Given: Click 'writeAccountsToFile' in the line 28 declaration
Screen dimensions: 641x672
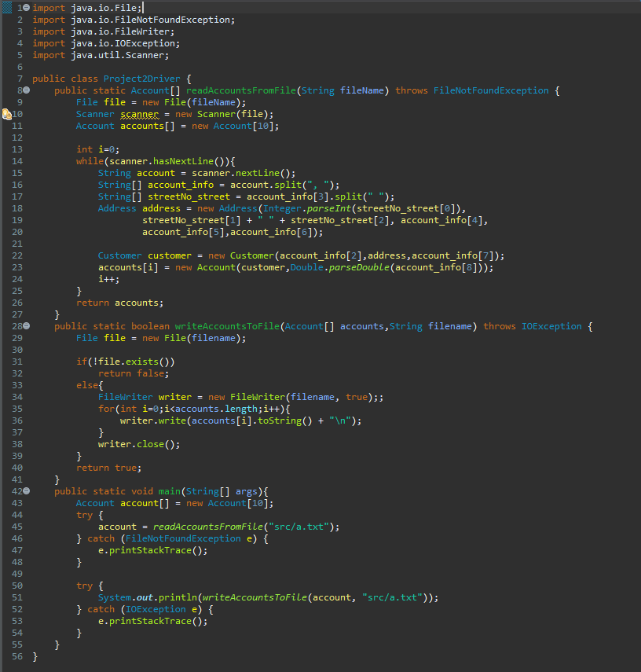Looking at the screenshot, I should tap(227, 326).
